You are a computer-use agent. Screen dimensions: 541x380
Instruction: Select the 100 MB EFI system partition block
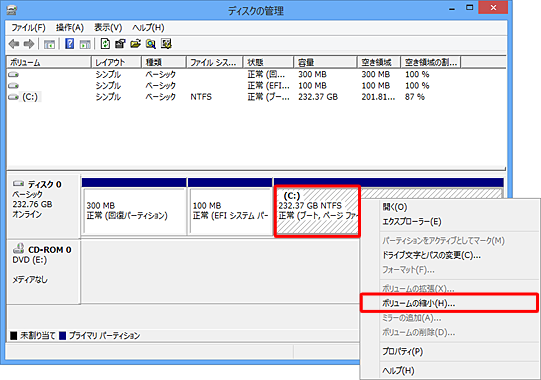[230, 207]
